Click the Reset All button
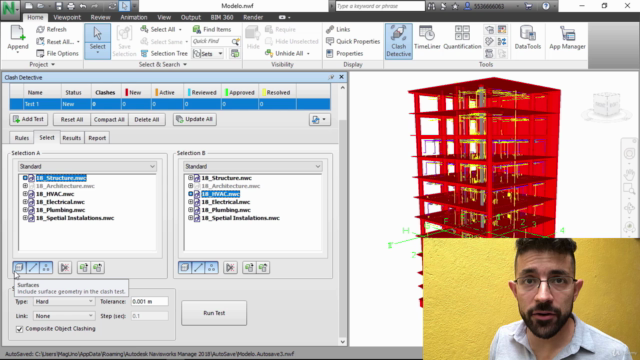Screen dimensions: 640x360 tap(72, 120)
